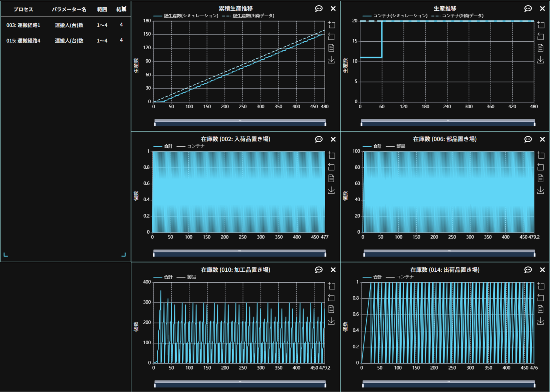Activate area zoom on 在庫数 (014: 出荷品置き場)
This screenshot has height=392, width=550.
point(541,286)
